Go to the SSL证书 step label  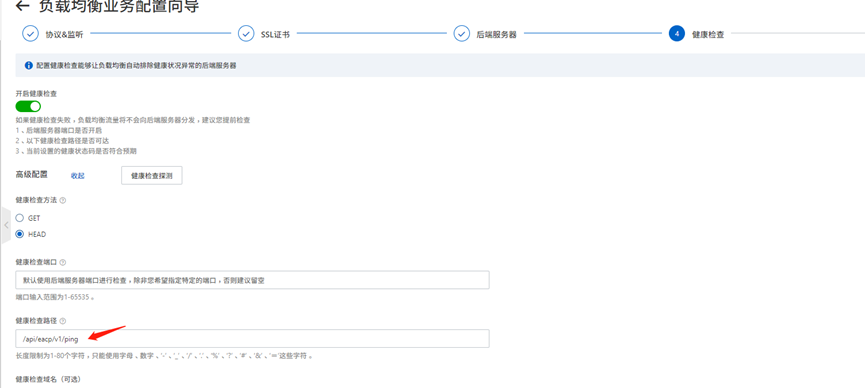275,34
